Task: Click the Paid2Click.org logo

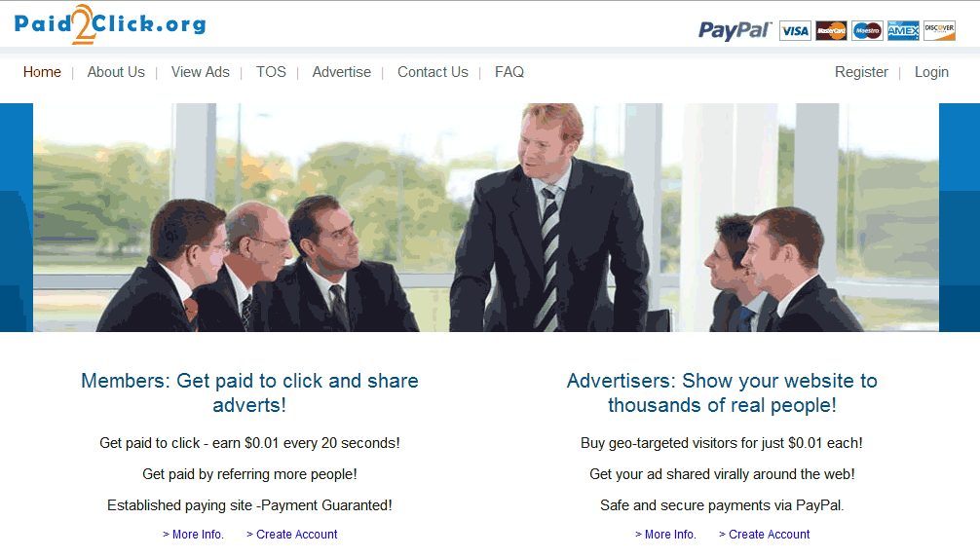Action: (110, 24)
